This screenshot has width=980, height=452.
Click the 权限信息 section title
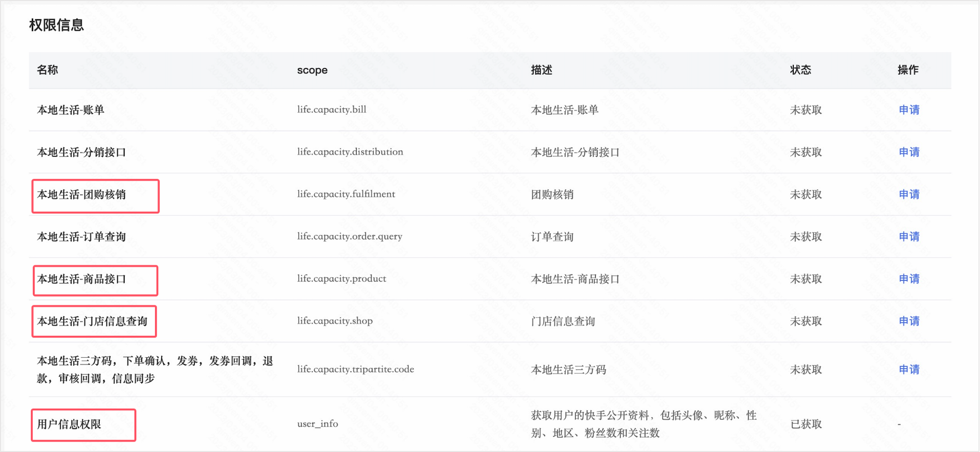pyautogui.click(x=56, y=25)
